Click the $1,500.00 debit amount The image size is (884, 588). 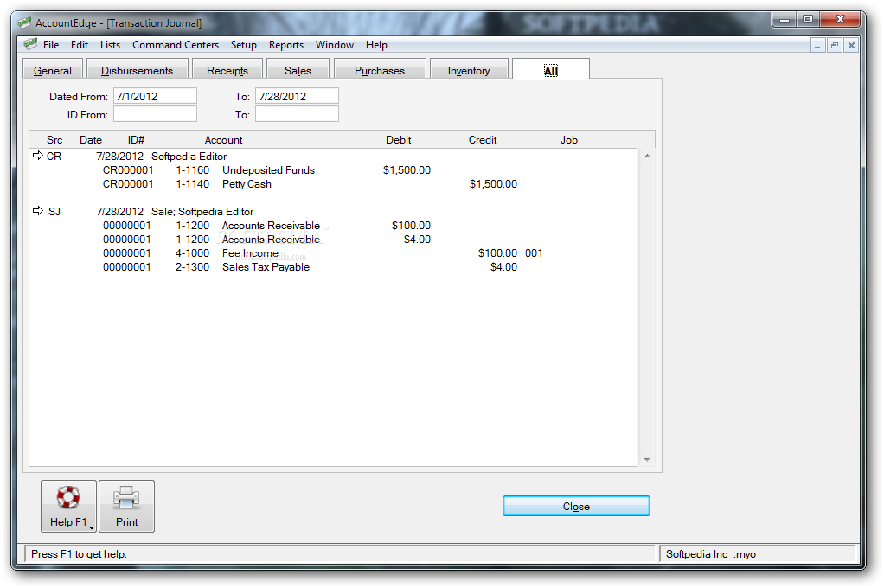(x=407, y=169)
